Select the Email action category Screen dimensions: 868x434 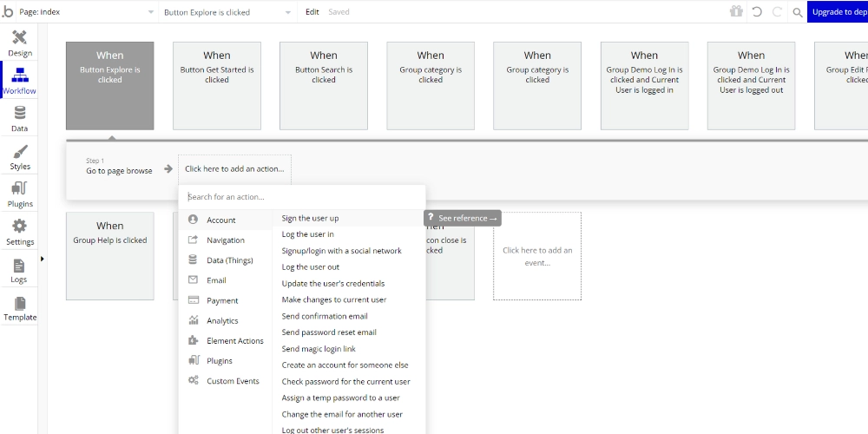226,280
